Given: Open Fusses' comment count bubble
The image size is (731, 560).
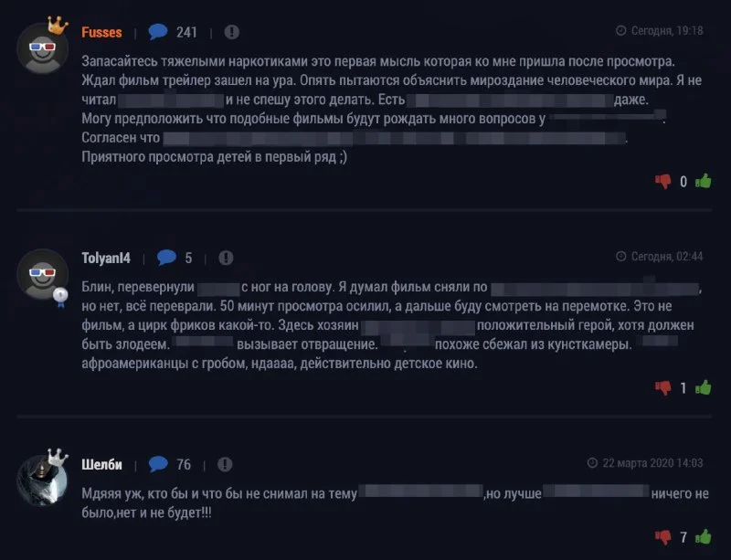Looking at the screenshot, I should point(159,32).
